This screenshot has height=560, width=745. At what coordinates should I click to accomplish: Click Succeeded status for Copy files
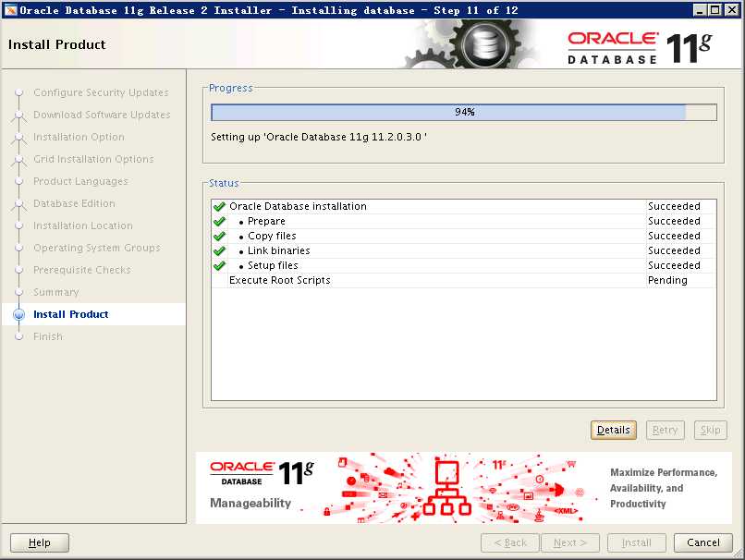674,236
